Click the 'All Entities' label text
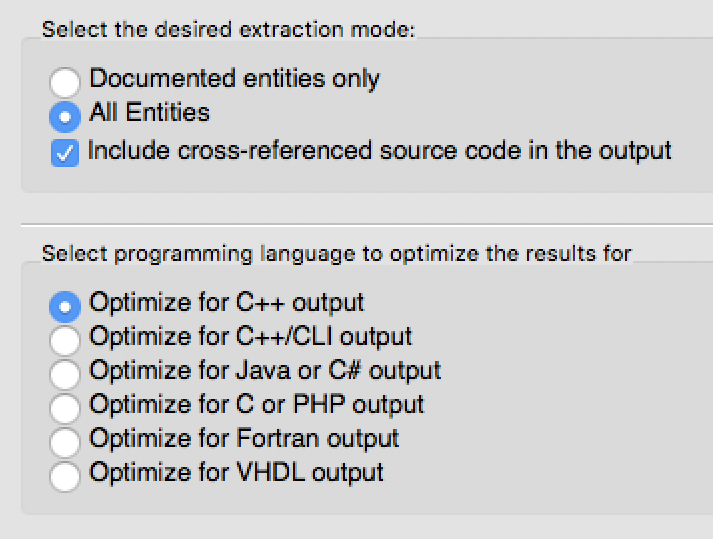713x539 pixels. click(150, 112)
